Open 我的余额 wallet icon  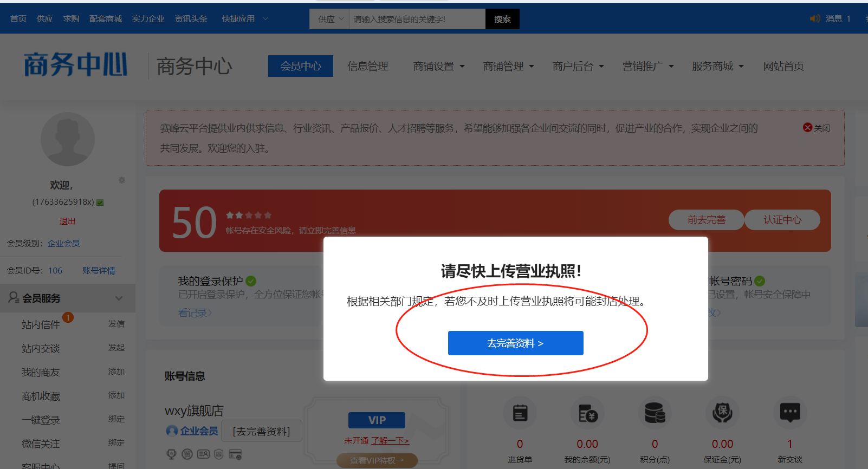pyautogui.click(x=587, y=413)
